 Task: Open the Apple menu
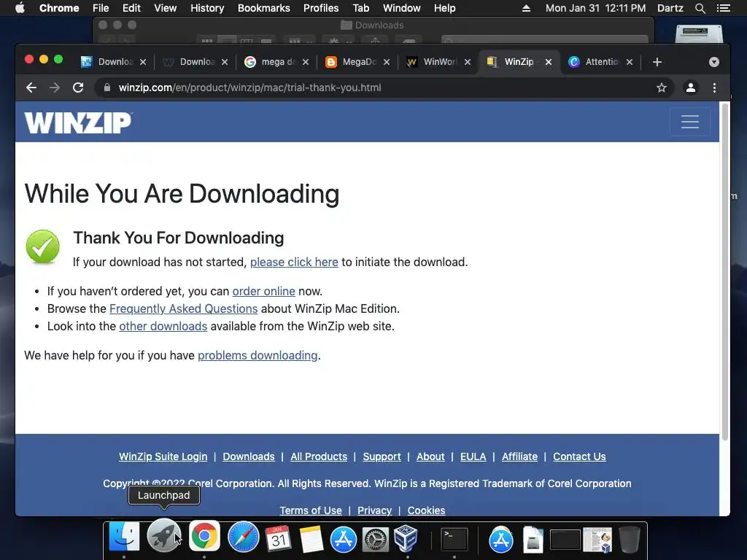(20, 8)
